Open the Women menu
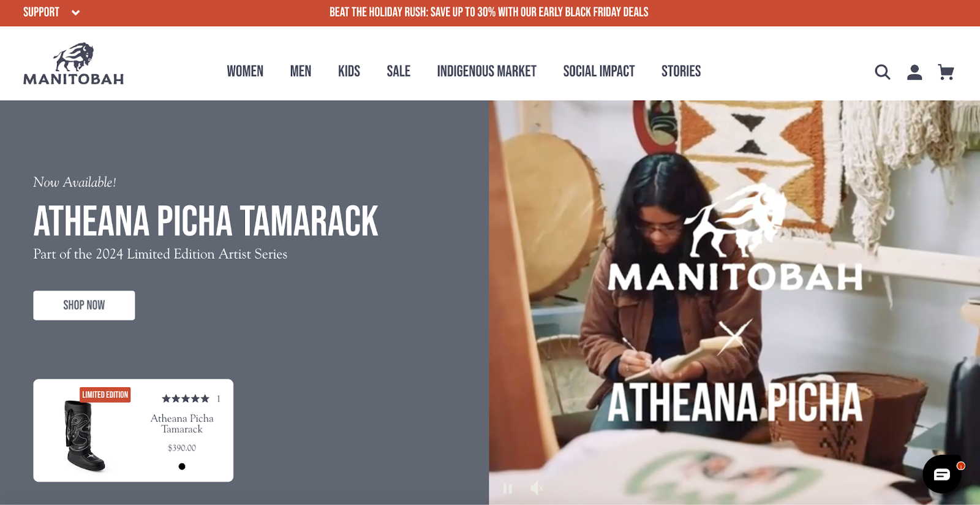980x505 pixels. click(245, 71)
